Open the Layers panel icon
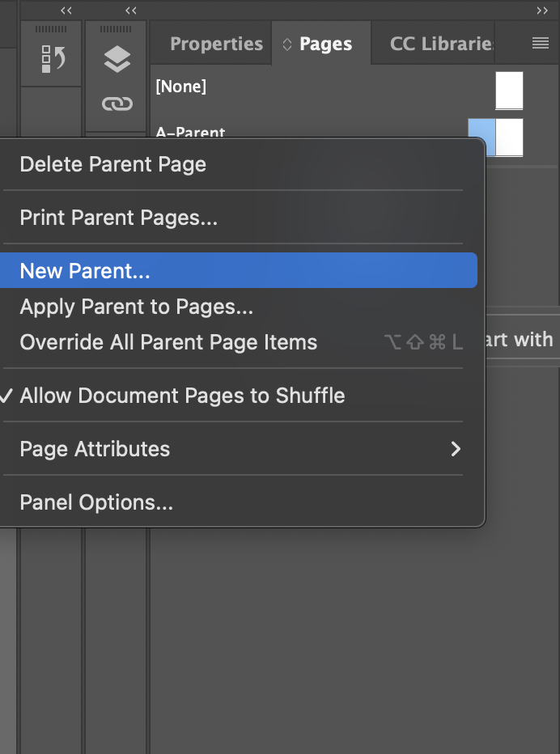560x754 pixels. tap(117, 59)
